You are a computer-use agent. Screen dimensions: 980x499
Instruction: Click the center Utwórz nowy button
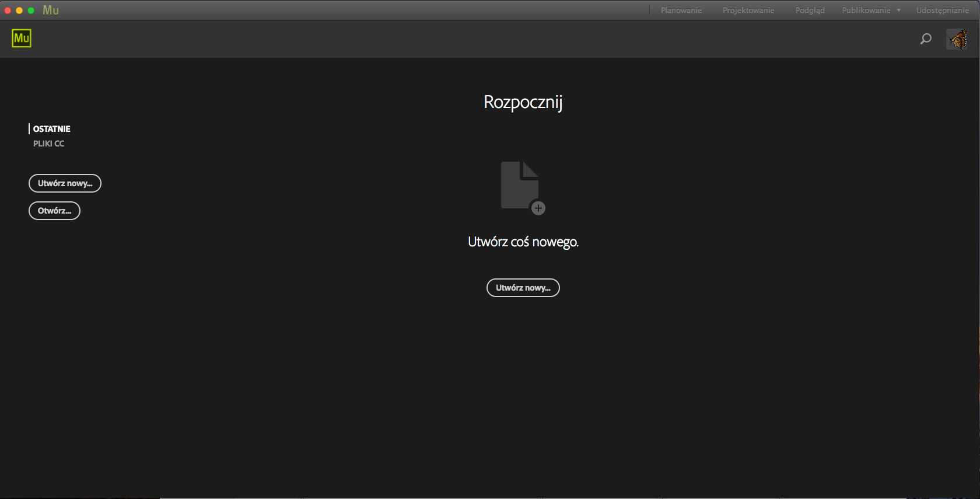pos(523,288)
